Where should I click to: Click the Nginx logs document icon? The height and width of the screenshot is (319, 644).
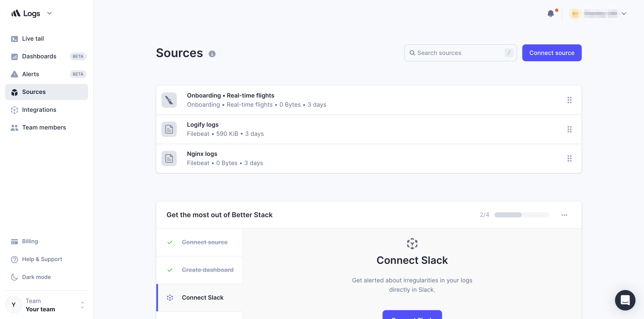[169, 158]
